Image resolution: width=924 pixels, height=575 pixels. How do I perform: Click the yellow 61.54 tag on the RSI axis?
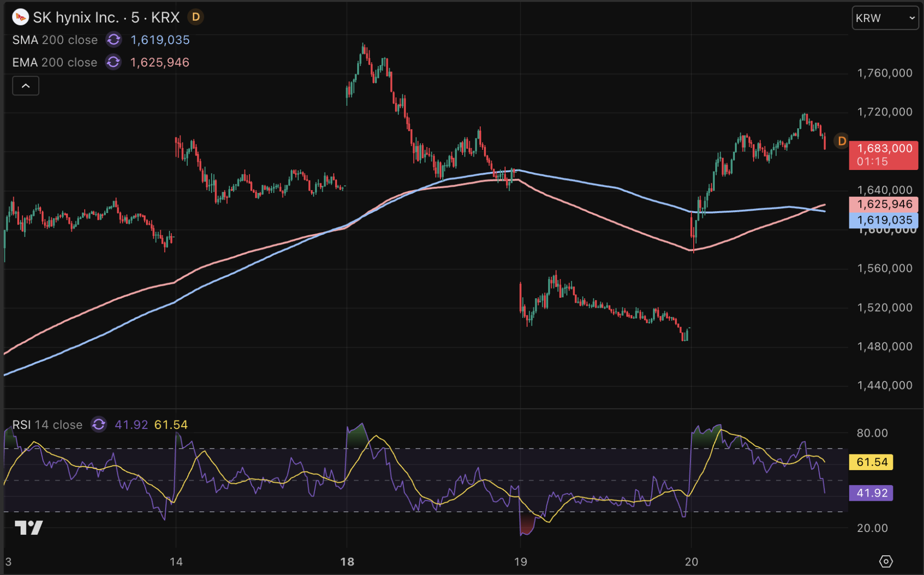click(871, 462)
